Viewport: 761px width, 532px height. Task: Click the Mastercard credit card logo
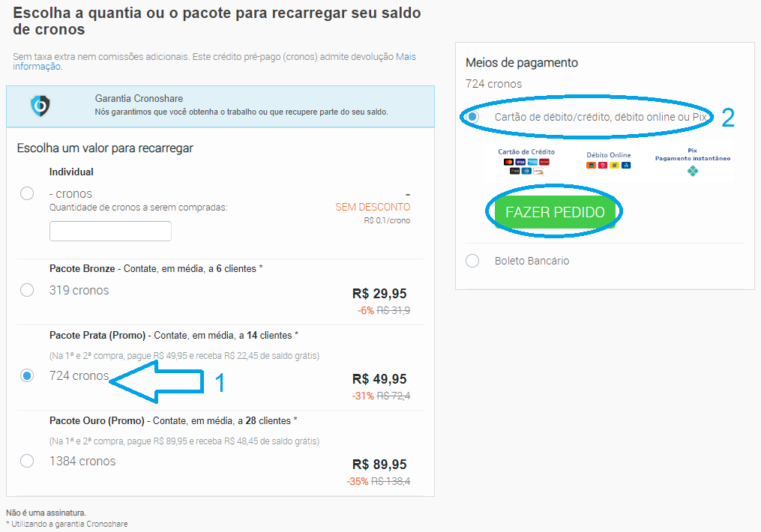tap(508, 162)
